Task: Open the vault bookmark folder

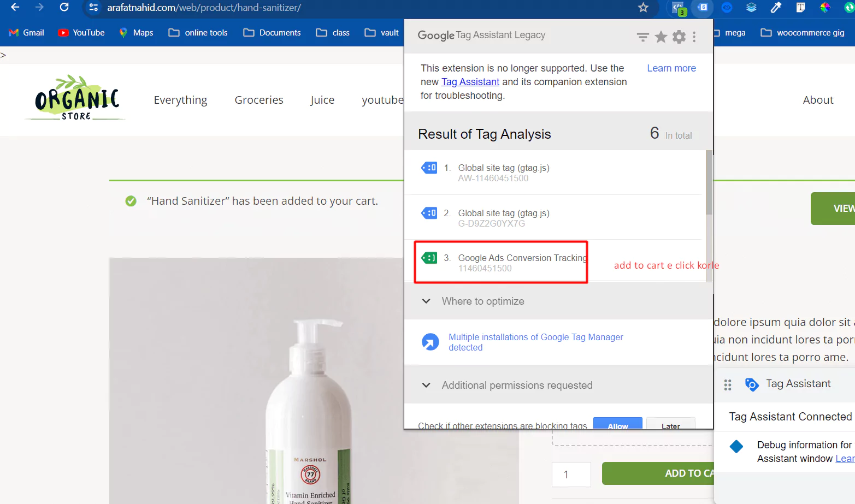Action: click(382, 33)
